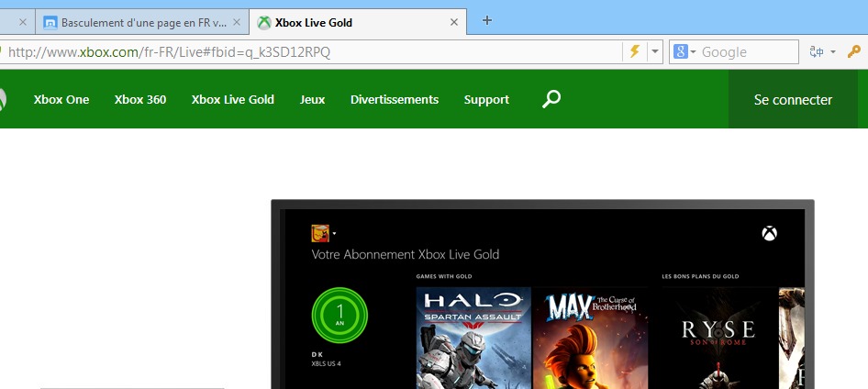
Task: Click the profile avatar on dashboard
Action: point(320,234)
